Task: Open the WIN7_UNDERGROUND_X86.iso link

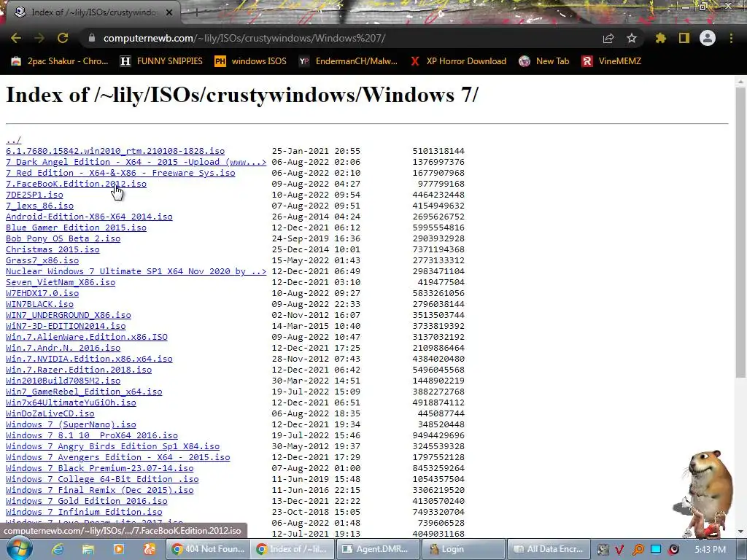Action: [68, 315]
